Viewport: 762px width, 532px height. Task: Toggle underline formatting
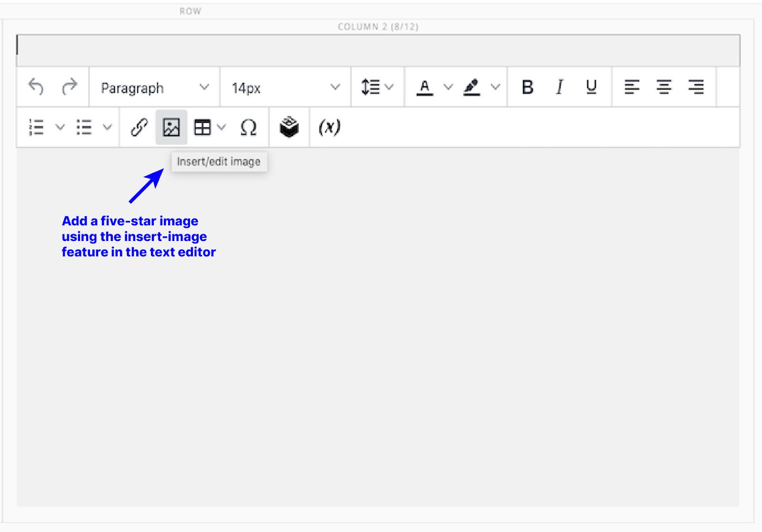coord(591,87)
